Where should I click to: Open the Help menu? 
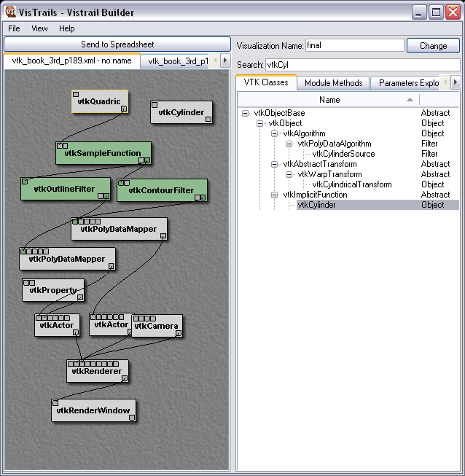click(67, 28)
